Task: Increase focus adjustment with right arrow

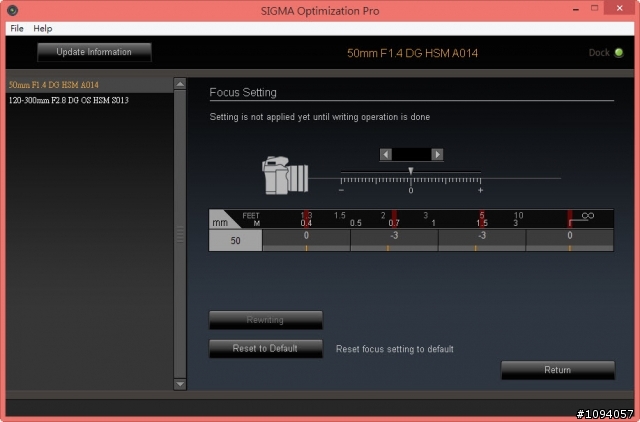Action: [x=437, y=154]
